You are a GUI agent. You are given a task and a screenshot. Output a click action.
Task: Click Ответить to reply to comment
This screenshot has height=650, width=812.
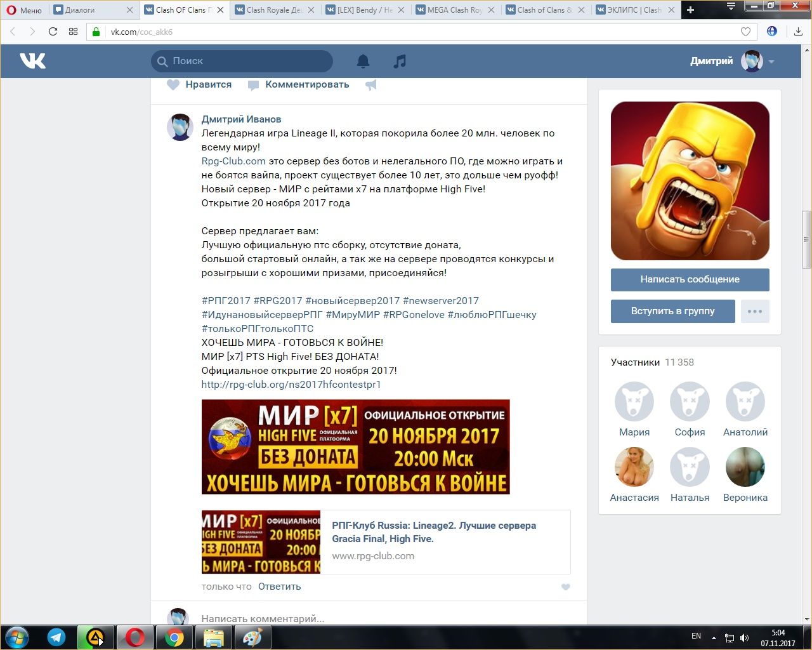279,587
